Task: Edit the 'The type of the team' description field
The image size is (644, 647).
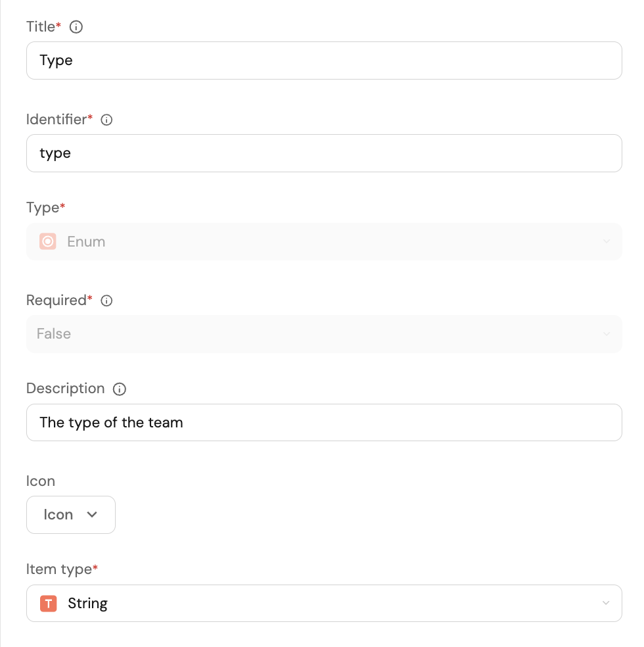Action: (323, 422)
